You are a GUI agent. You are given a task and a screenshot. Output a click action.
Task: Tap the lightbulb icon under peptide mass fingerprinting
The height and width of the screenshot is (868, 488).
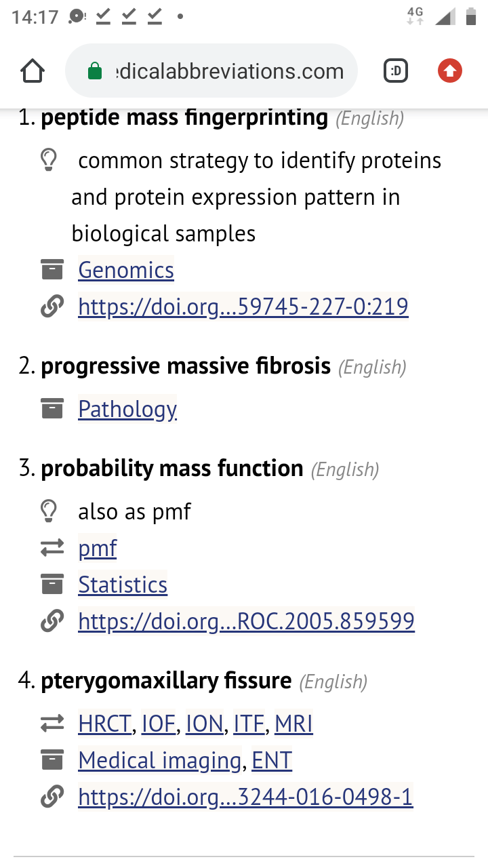(49, 161)
